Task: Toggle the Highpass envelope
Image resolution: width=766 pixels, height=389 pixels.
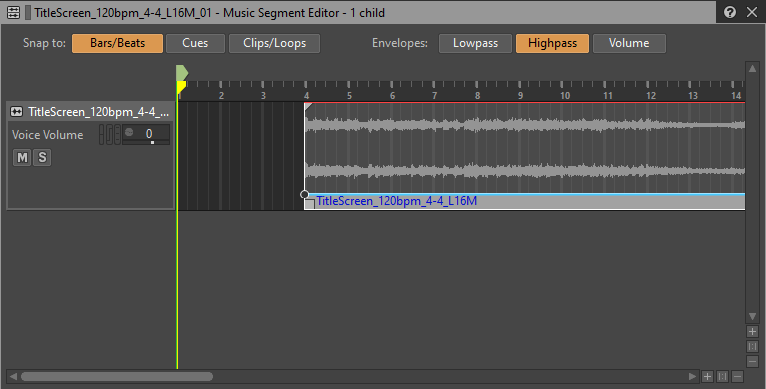Action: tap(553, 43)
